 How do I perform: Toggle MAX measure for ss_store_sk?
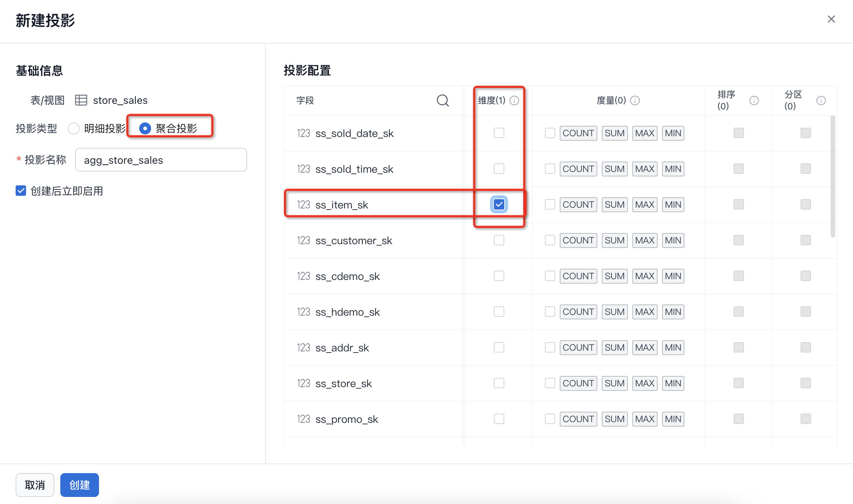tap(645, 383)
